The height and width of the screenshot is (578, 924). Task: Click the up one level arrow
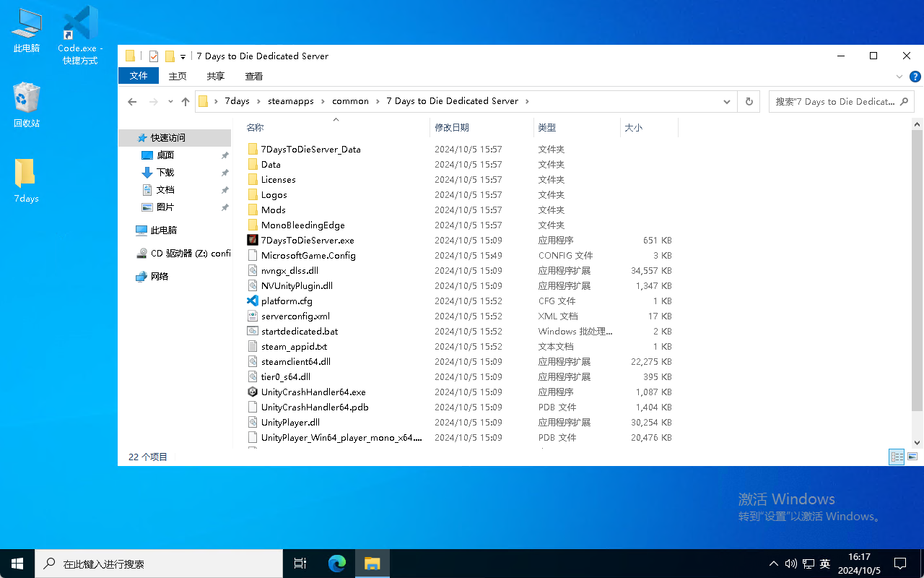coord(186,101)
